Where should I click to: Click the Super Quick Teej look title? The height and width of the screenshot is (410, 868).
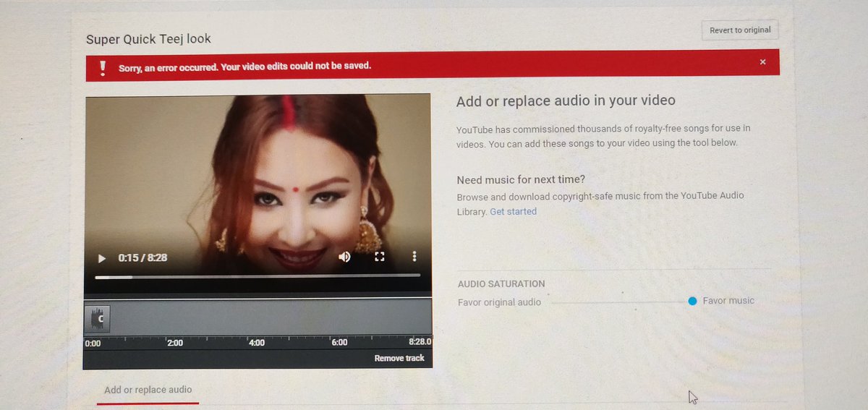pyautogui.click(x=148, y=39)
